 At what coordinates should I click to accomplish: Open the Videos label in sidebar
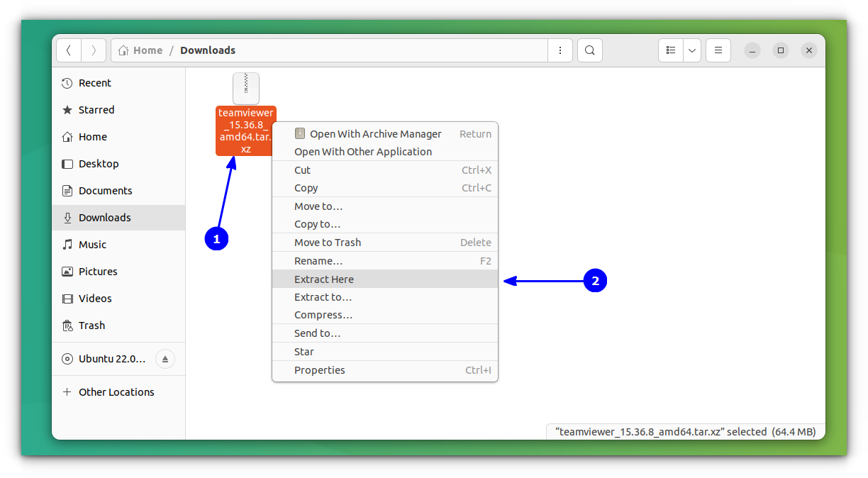(95, 299)
